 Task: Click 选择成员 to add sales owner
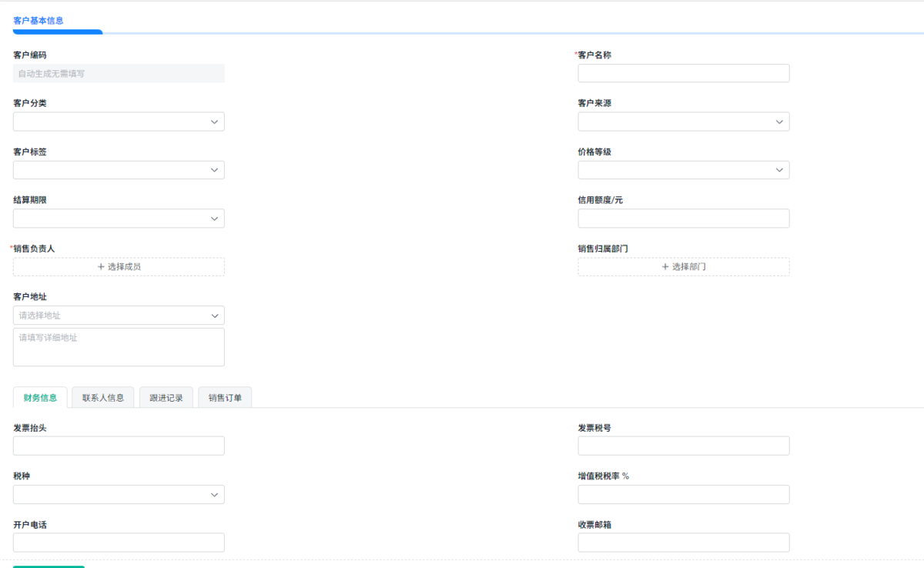click(x=119, y=267)
